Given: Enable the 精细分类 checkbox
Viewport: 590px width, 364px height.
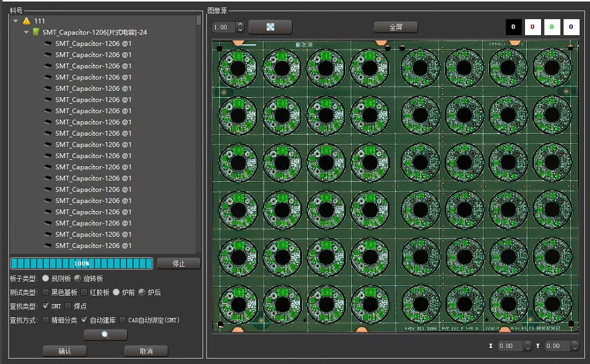Looking at the screenshot, I should pyautogui.click(x=45, y=320).
